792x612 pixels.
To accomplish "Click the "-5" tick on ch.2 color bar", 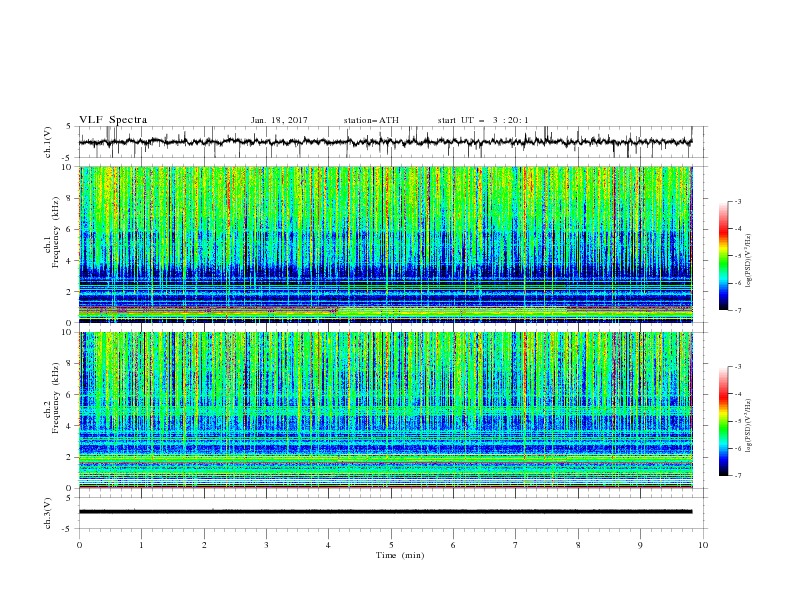I will pos(738,421).
